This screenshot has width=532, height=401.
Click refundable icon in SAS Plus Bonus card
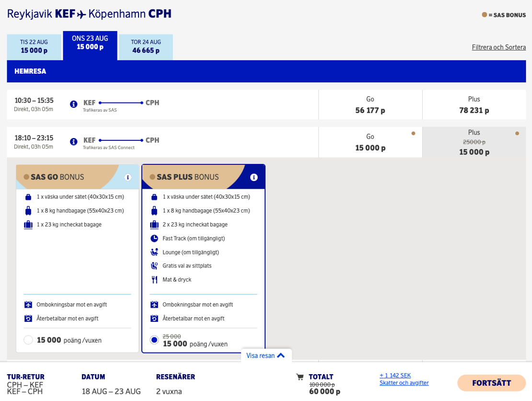pos(154,319)
